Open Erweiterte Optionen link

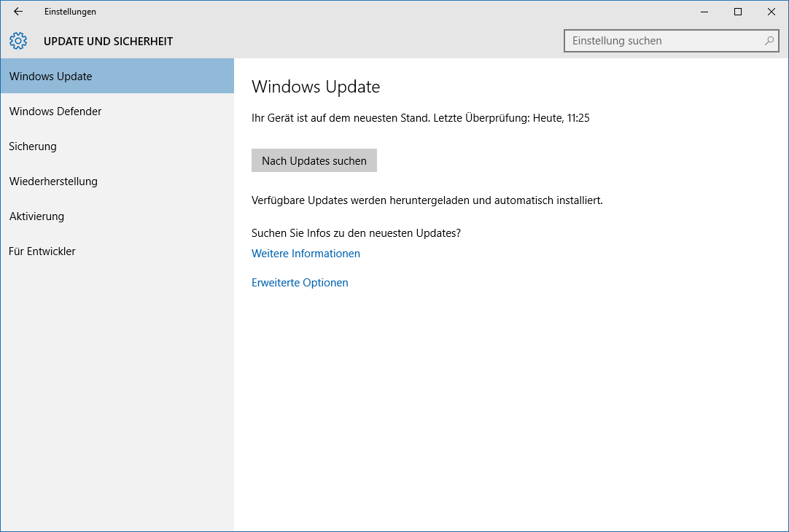[300, 283]
